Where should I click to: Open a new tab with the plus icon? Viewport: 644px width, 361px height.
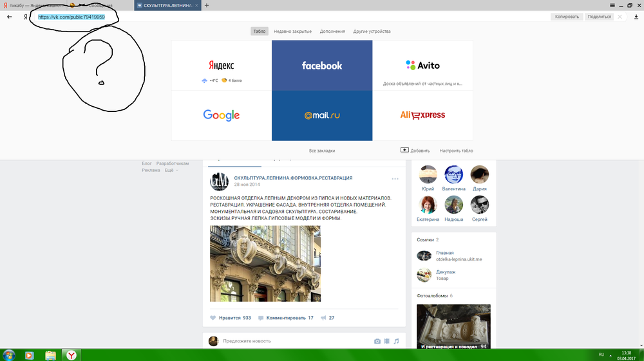coord(207,5)
